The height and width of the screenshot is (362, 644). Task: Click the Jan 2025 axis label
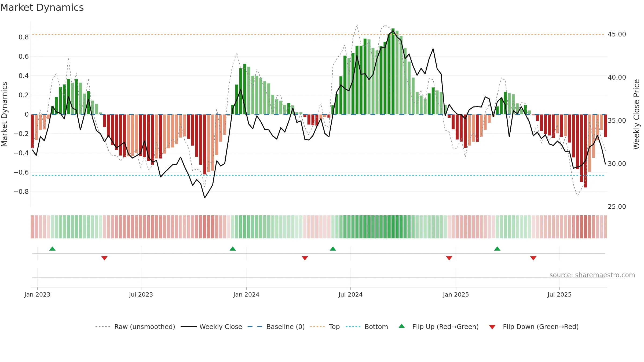[x=456, y=294]
